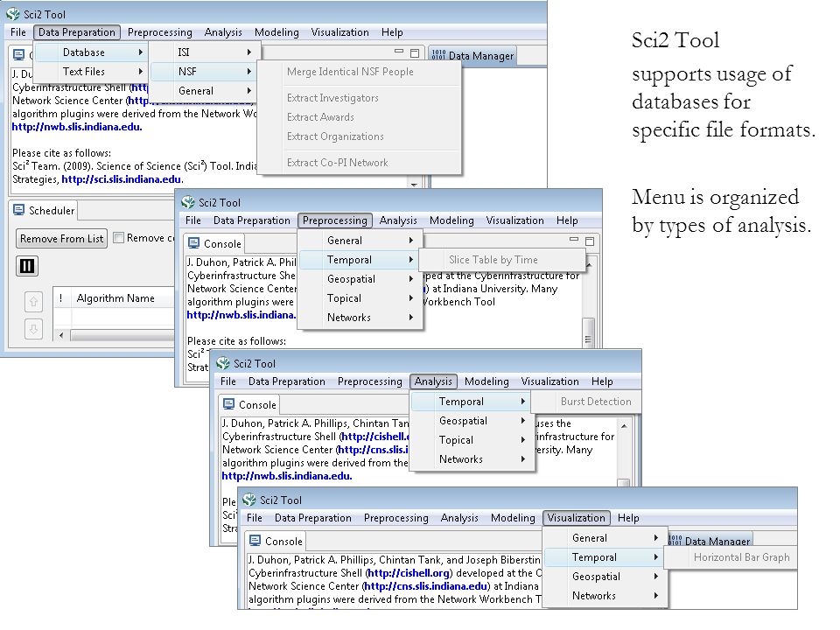Image resolution: width=840 pixels, height=630 pixels.
Task: Expand Temporal in the Analysis menu
Action: (472, 402)
